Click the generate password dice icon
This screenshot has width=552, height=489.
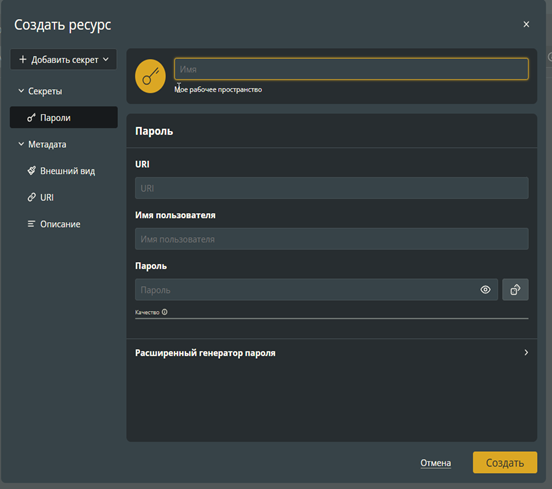point(515,290)
